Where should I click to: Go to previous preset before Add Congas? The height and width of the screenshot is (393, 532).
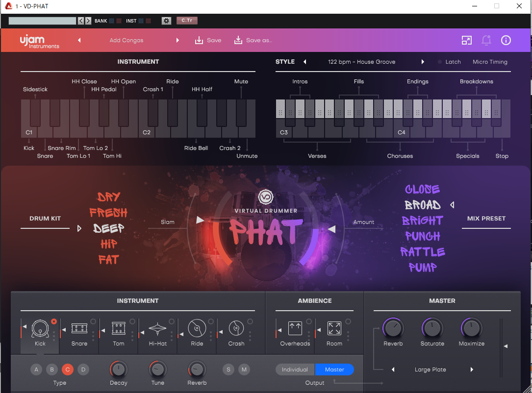[x=79, y=40]
